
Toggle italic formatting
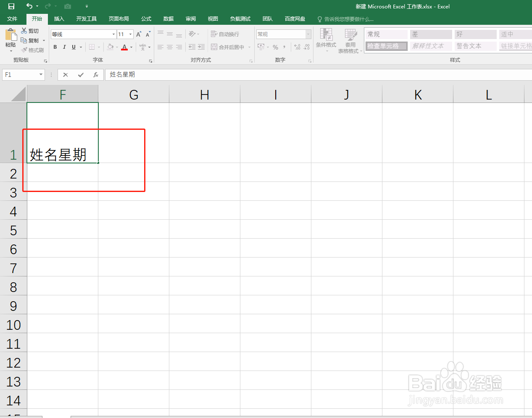(x=64, y=47)
